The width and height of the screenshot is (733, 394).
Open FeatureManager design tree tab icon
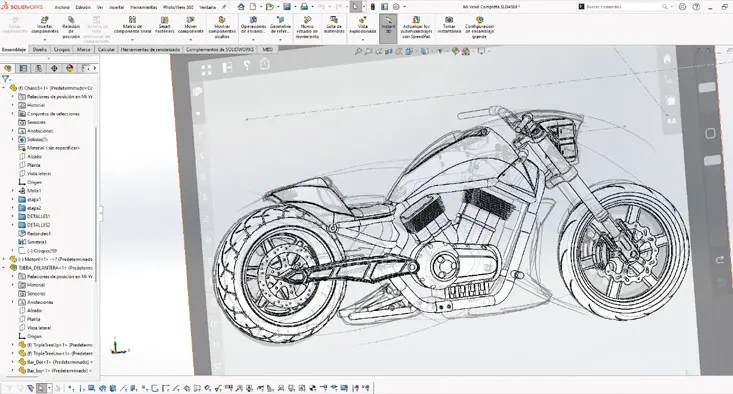(8, 68)
